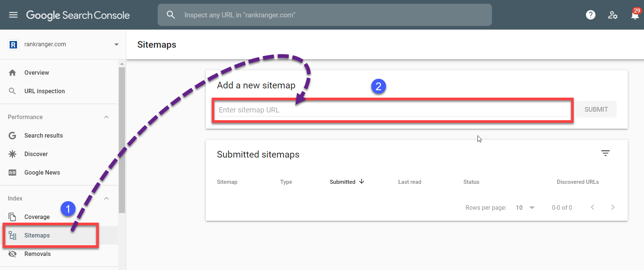Sort by the Last read column header
644x270 pixels.
click(x=410, y=182)
